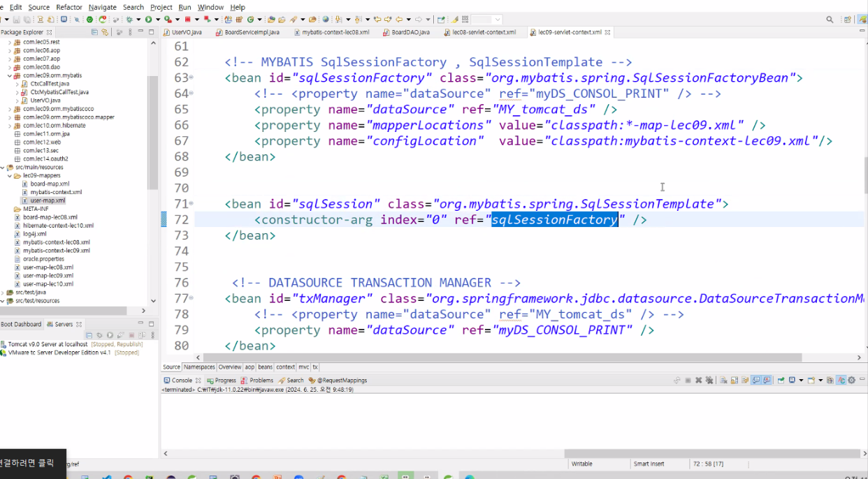Open the Window menu
Image resolution: width=868 pixels, height=479 pixels.
pyautogui.click(x=210, y=7)
